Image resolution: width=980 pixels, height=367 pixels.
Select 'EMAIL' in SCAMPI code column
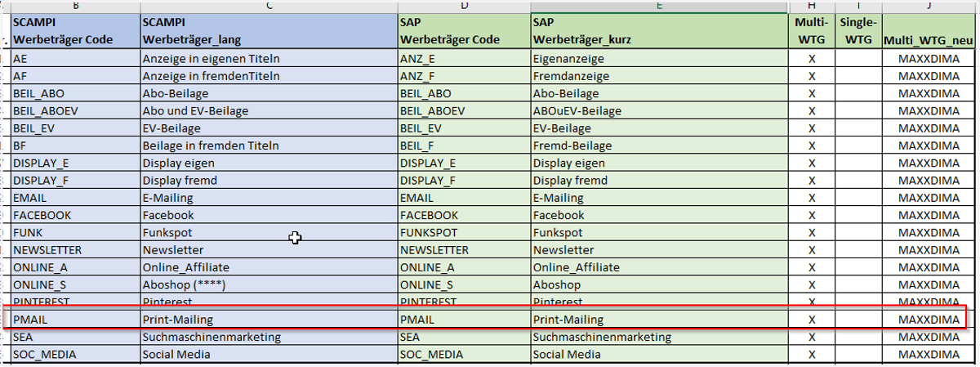coord(75,197)
